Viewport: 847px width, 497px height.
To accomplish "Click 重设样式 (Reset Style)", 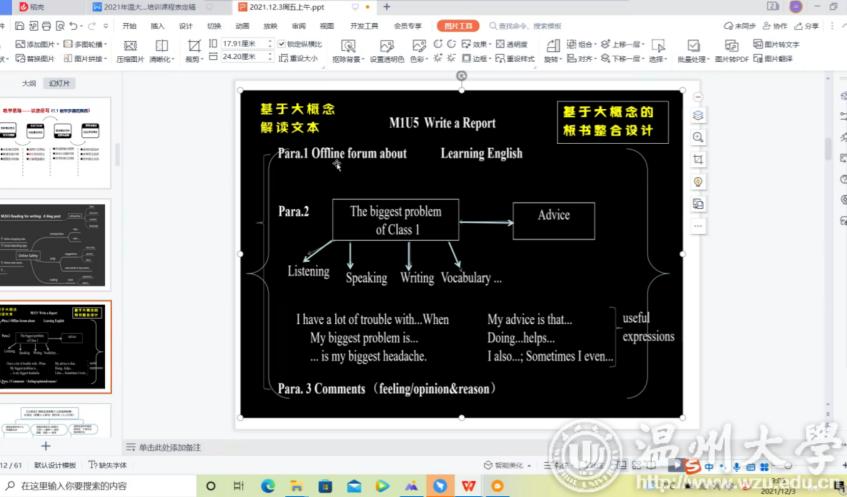I will point(515,58).
